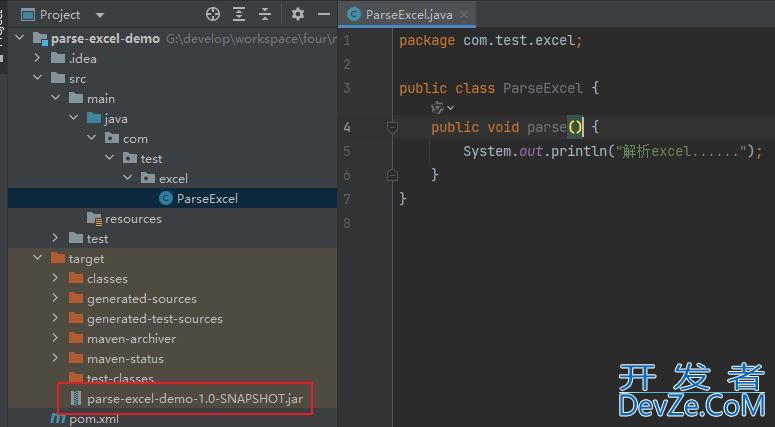
Task: Collapse the com package
Action: click(91, 138)
